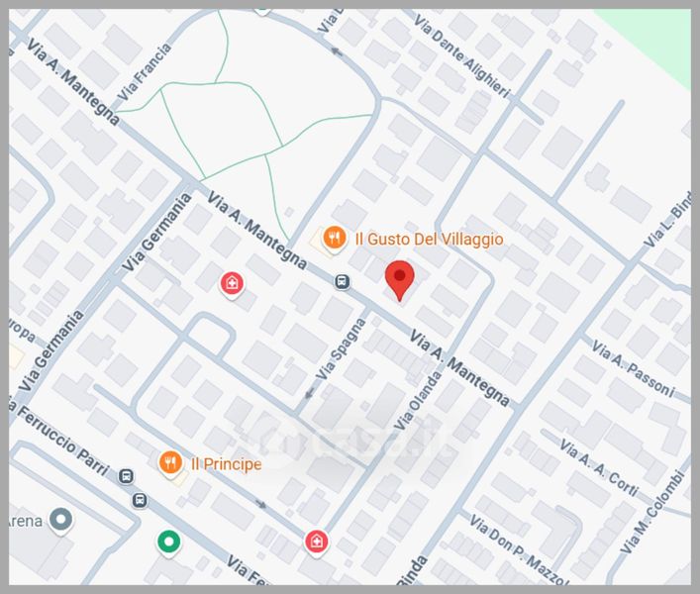Select the Via Francia street label
700x594 pixels.
pos(145,72)
